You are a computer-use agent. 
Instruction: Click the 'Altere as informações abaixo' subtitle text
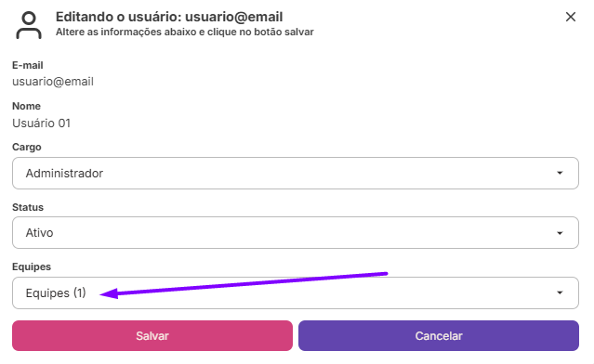(x=185, y=32)
